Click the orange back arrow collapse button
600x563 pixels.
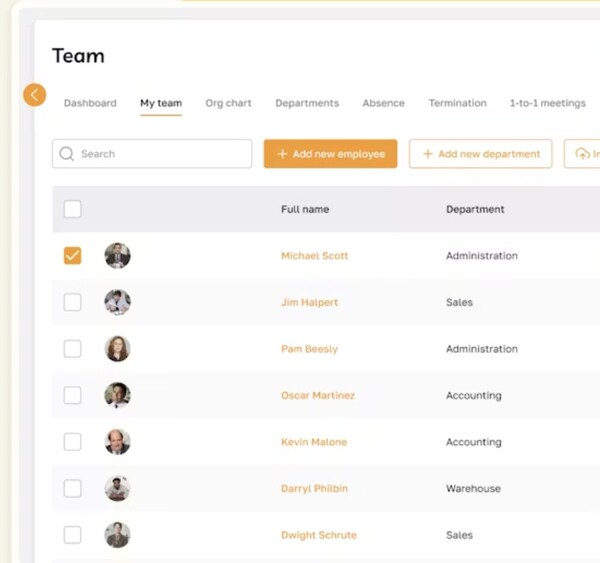[34, 95]
